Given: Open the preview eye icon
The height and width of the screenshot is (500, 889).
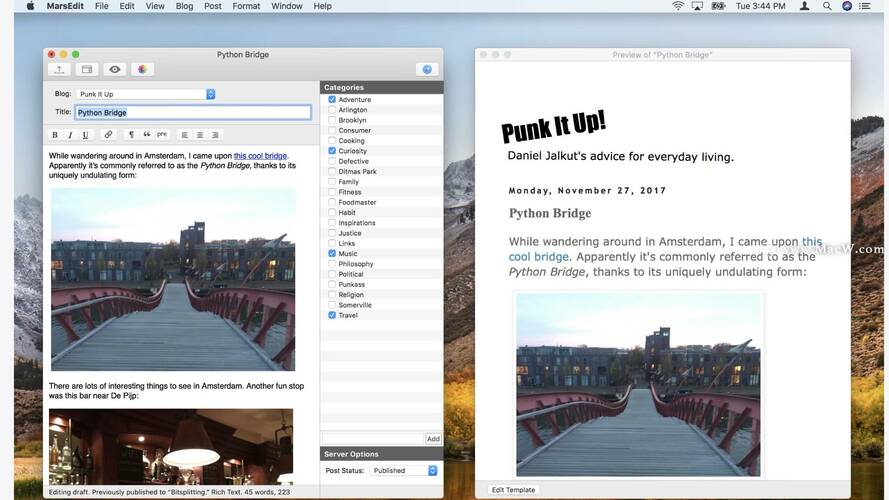Looking at the screenshot, I should tap(115, 69).
